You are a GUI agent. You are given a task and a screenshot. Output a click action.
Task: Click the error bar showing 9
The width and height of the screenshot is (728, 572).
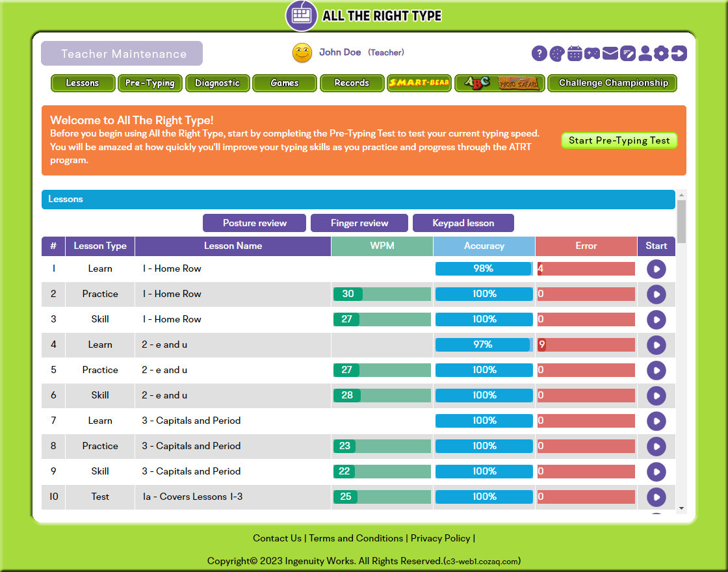(x=586, y=345)
